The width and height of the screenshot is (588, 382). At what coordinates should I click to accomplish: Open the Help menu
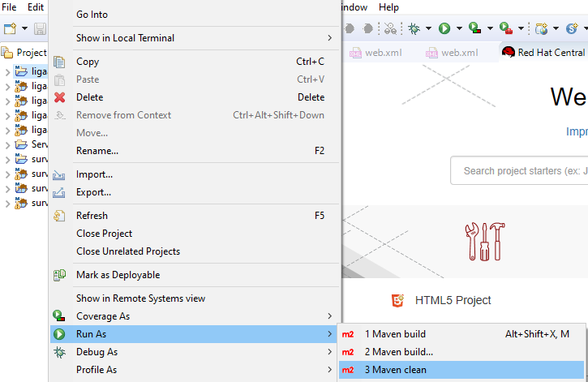[x=388, y=7]
